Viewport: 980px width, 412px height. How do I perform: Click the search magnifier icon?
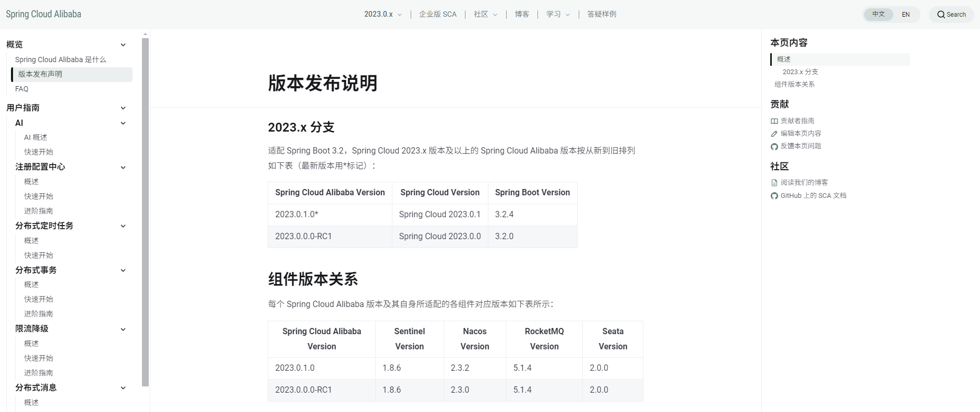pyautogui.click(x=941, y=15)
